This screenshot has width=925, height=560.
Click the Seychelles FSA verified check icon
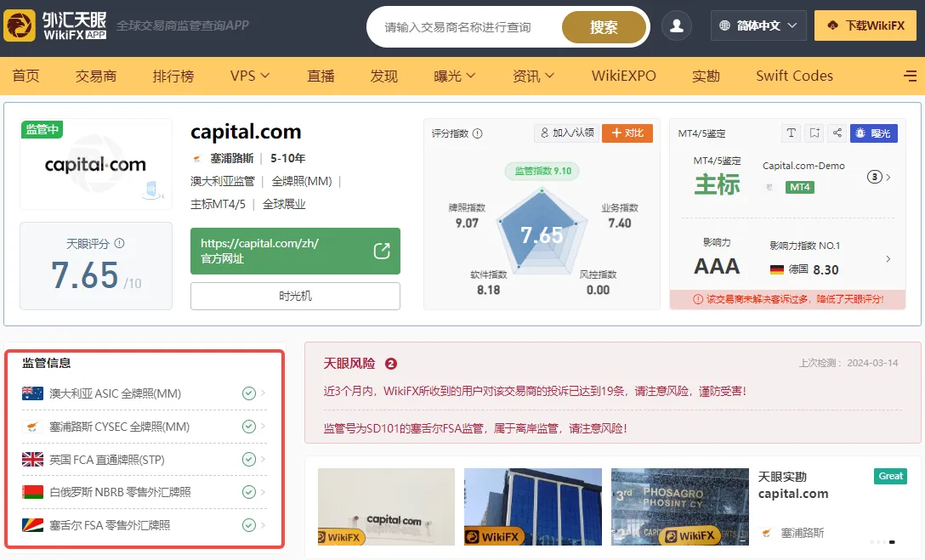(x=249, y=524)
